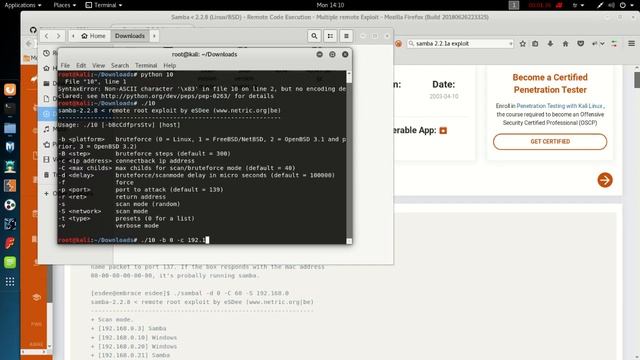This screenshot has width=640, height=360.
Task: Go to Firefox home page icon
Action: point(565,44)
